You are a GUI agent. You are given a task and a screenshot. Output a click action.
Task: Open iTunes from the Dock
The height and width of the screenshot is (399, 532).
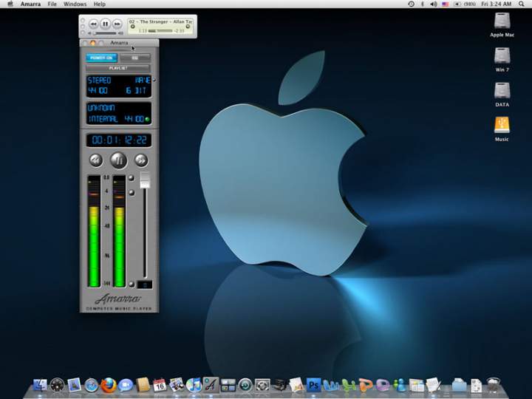[194, 386]
